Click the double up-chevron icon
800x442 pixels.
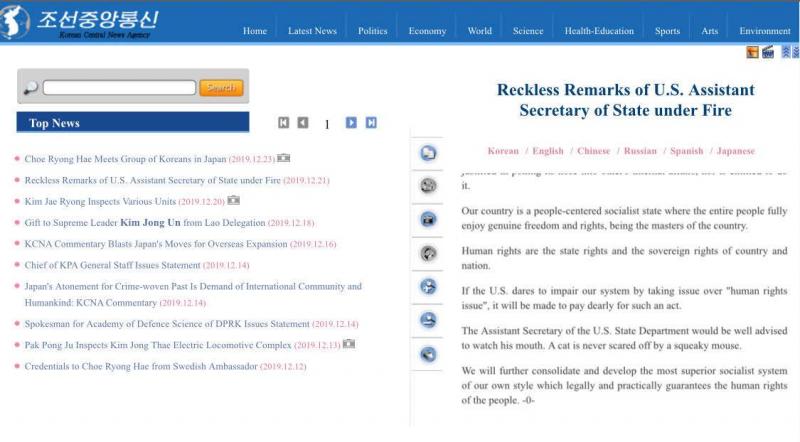click(786, 52)
